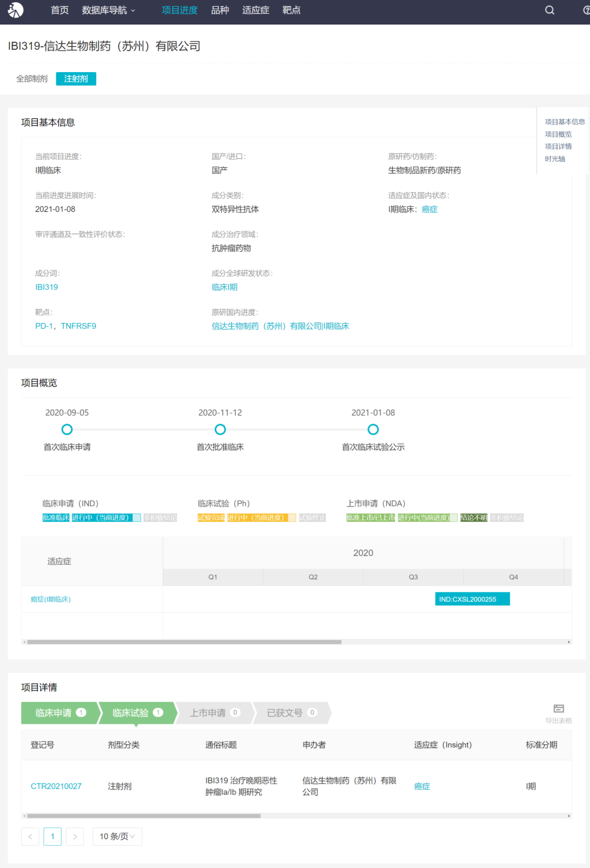Click the 批准临床 legend swatch

click(x=56, y=518)
